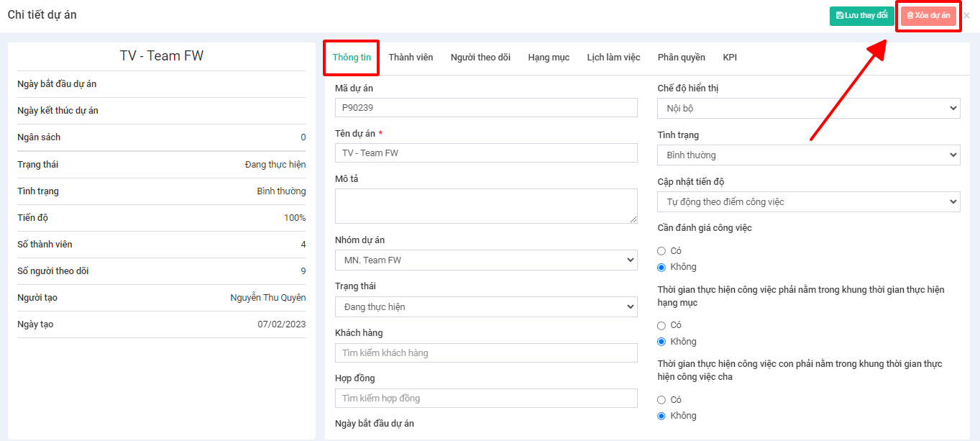Open the KPI tab
Image resolution: width=980 pixels, height=441 pixels.
tap(730, 58)
